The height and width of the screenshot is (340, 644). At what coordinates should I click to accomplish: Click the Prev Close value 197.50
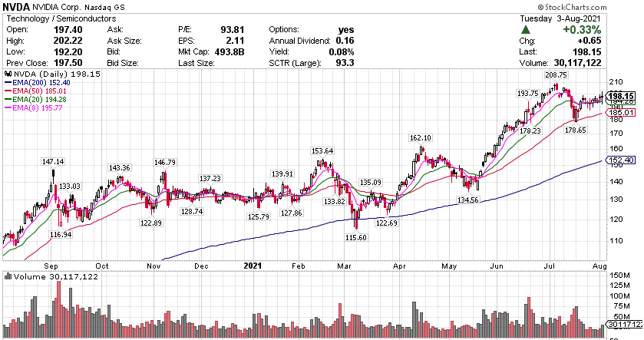pyautogui.click(x=68, y=63)
